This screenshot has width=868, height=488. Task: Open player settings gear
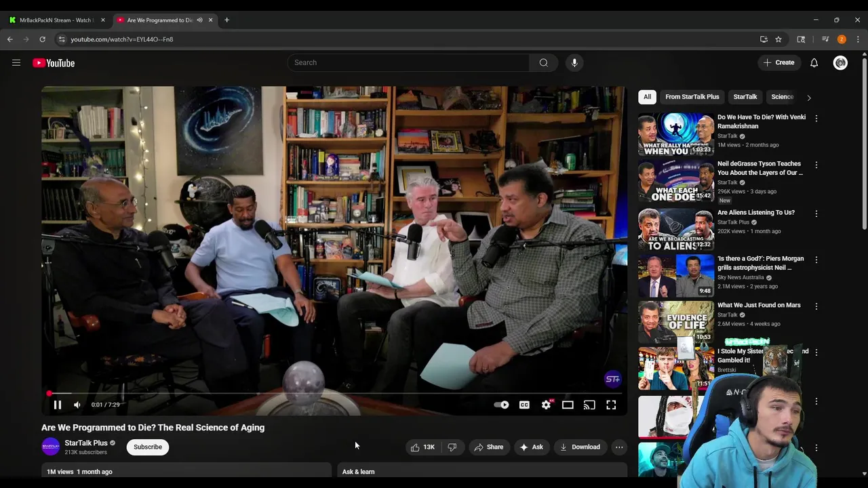(547, 405)
